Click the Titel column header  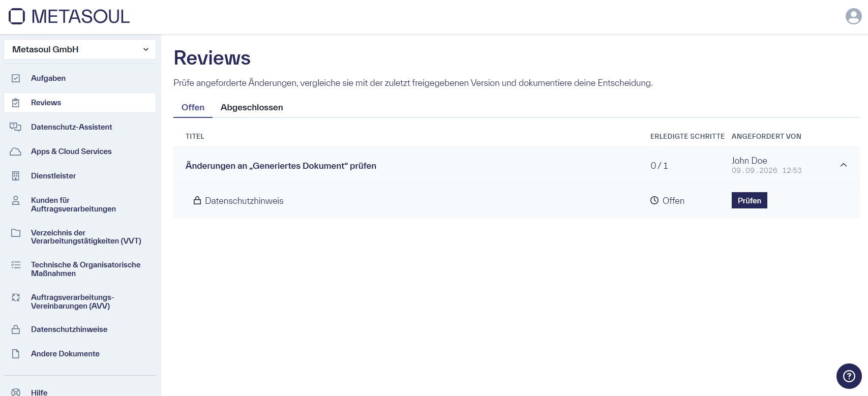(x=195, y=136)
